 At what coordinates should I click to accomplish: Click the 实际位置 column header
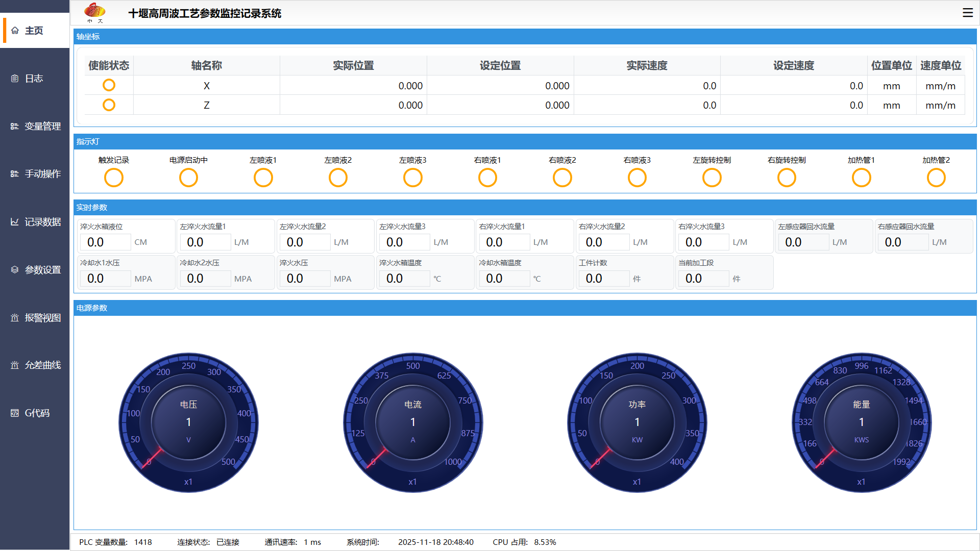353,65
